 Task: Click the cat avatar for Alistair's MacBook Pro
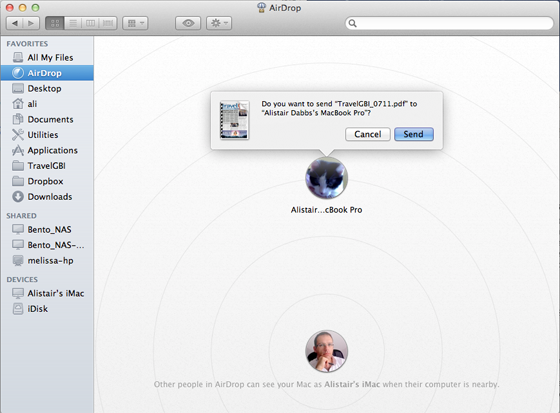[326, 178]
